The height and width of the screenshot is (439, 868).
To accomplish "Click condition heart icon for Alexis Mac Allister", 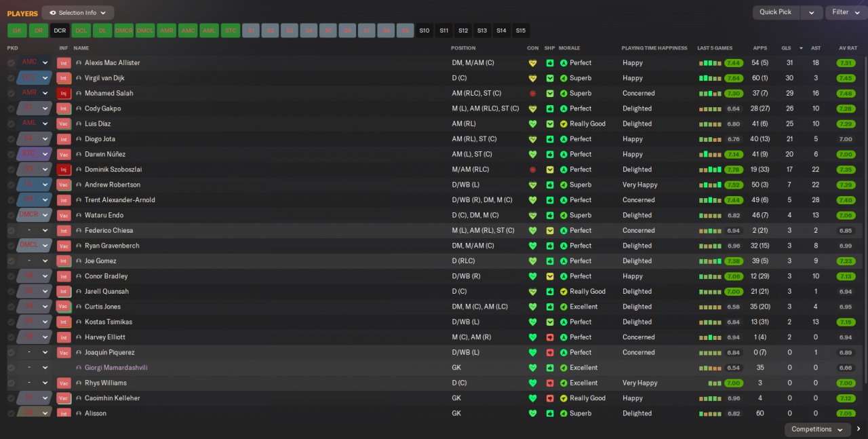I will coord(532,63).
